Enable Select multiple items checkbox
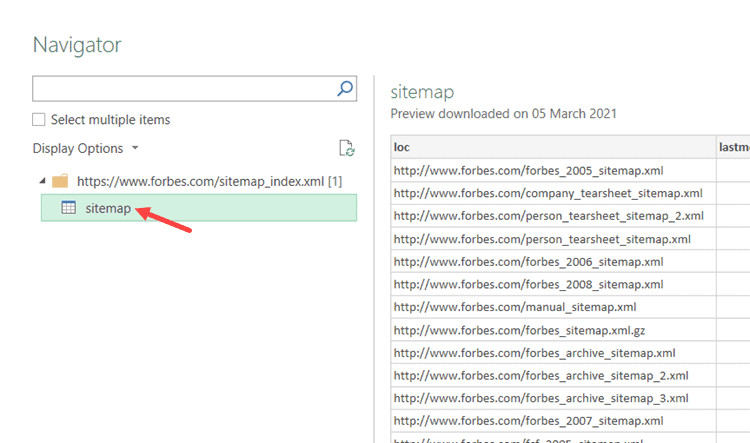The height and width of the screenshot is (443, 750). [x=39, y=120]
